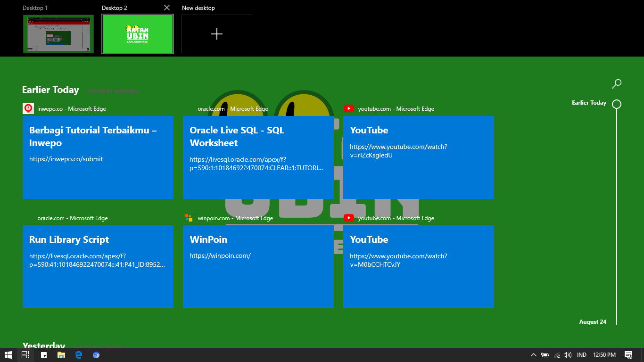Viewport: 644px width, 362px height.
Task: Open Oracle Live SQL Worksheet activity card
Action: pyautogui.click(x=258, y=157)
